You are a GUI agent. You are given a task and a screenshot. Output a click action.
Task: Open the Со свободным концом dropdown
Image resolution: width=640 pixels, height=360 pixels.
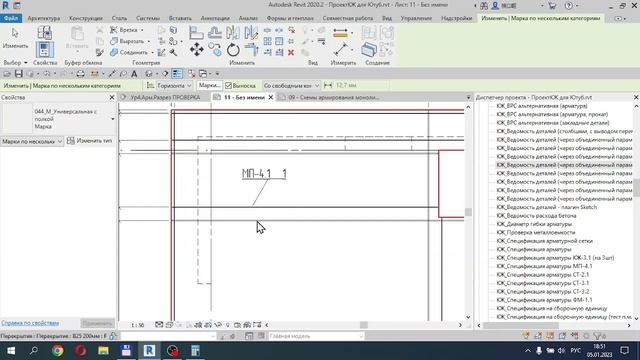(x=291, y=85)
